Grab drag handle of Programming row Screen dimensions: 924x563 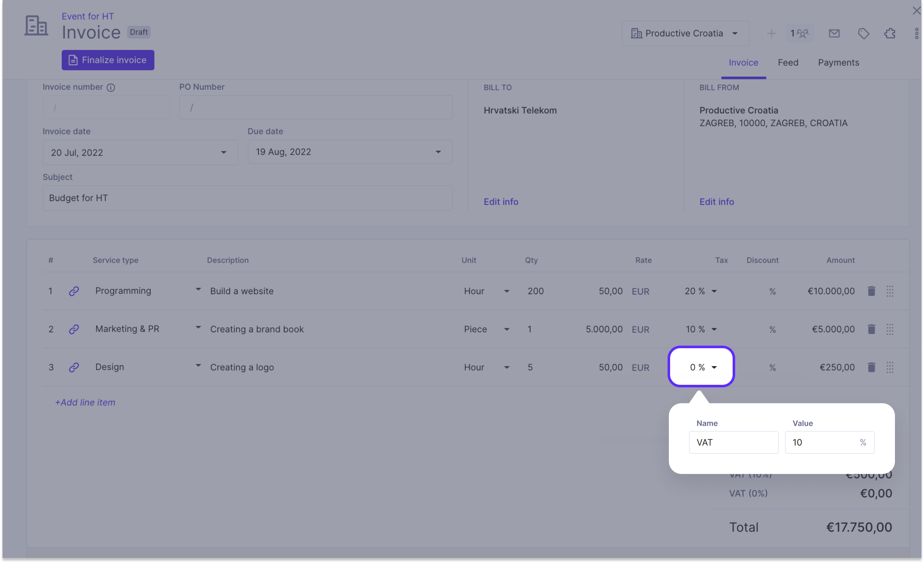(x=890, y=291)
